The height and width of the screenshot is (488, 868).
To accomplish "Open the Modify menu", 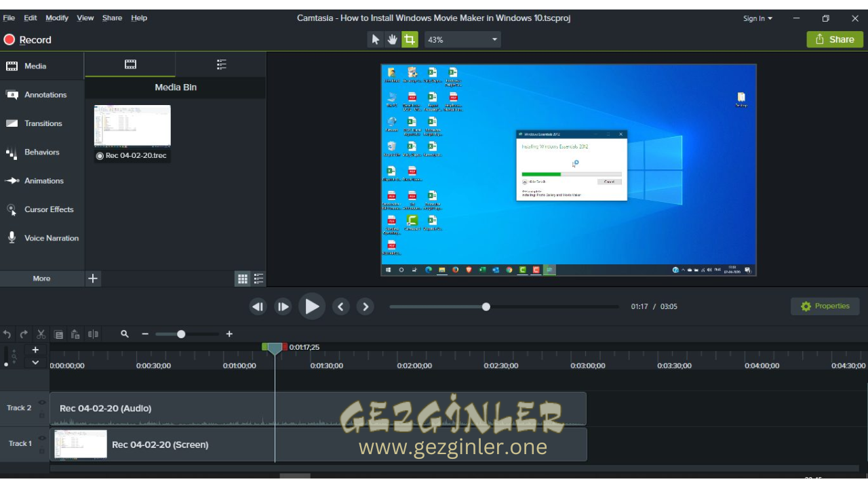I will pyautogui.click(x=57, y=18).
